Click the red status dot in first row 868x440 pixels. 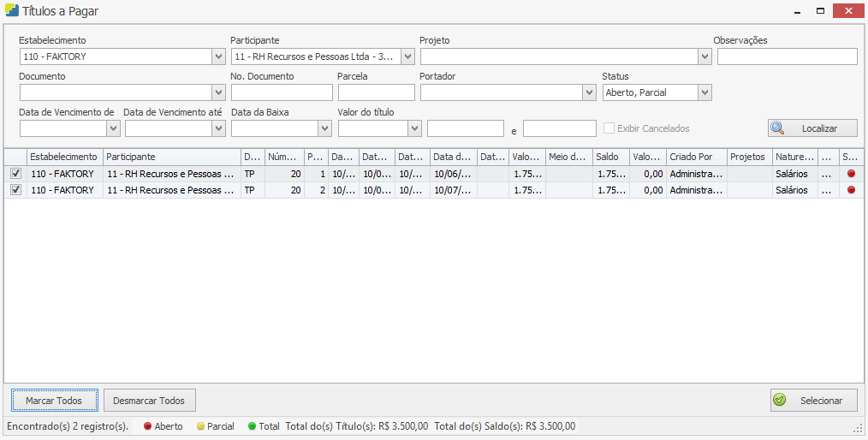(x=851, y=174)
